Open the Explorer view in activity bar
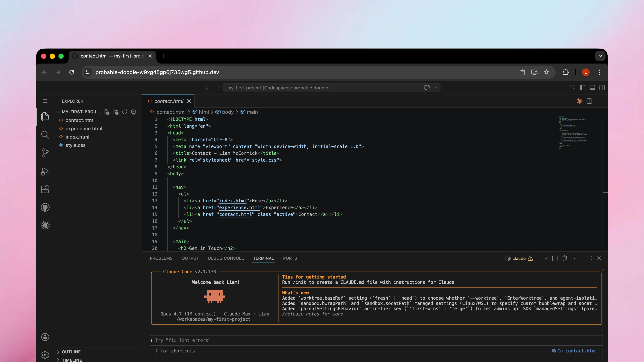The height and width of the screenshot is (362, 644). [45, 117]
